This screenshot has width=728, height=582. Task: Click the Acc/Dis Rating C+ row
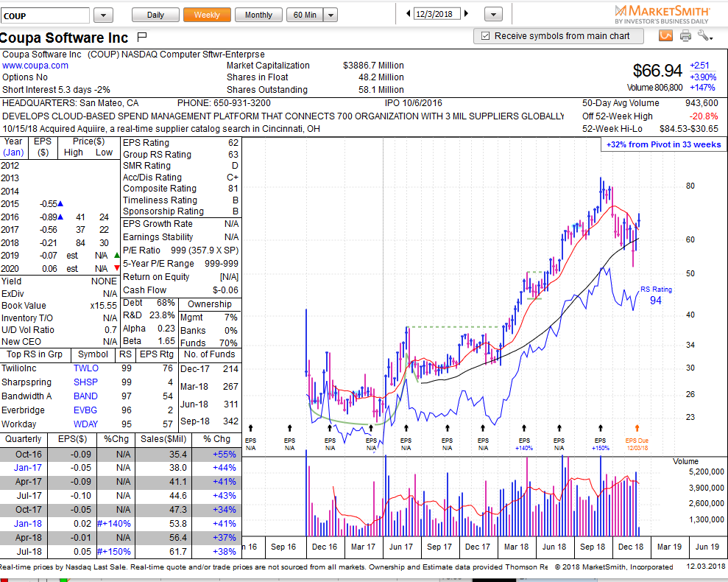point(180,177)
